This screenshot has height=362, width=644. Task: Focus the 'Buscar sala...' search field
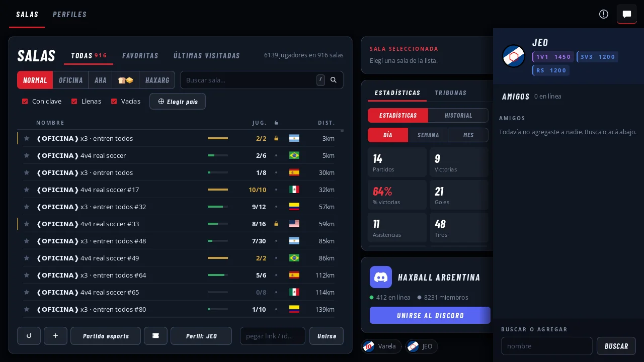coord(250,80)
